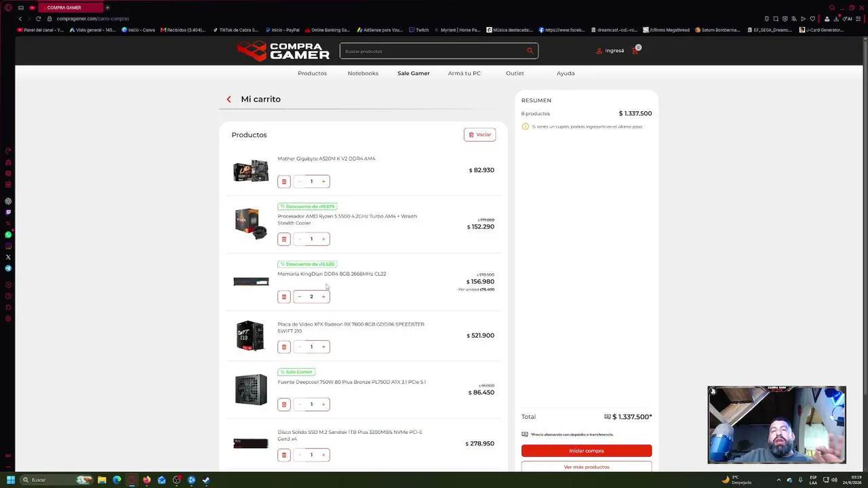868x488 pixels.
Task: Delete the XFX Radeon RX 7600 video card
Action: coord(284,347)
